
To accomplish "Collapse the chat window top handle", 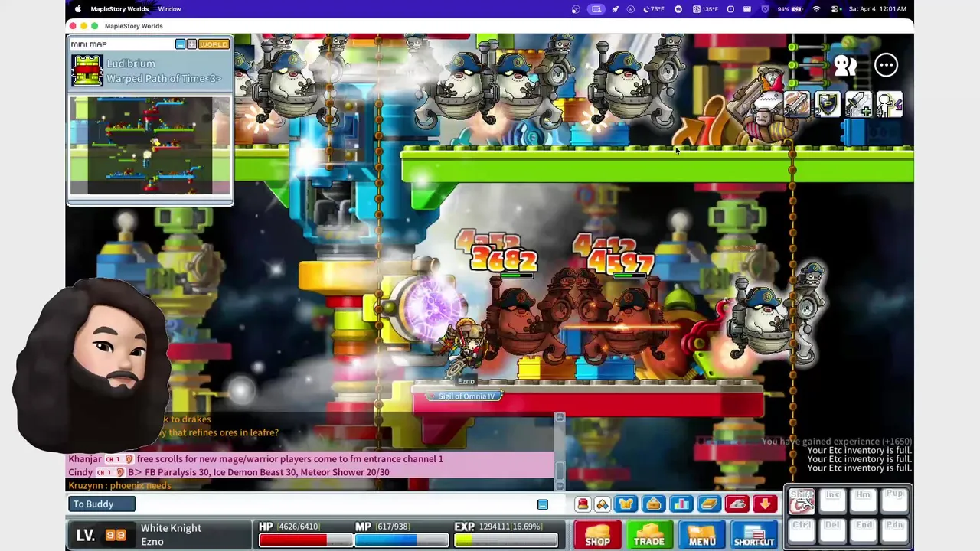I will (x=560, y=416).
